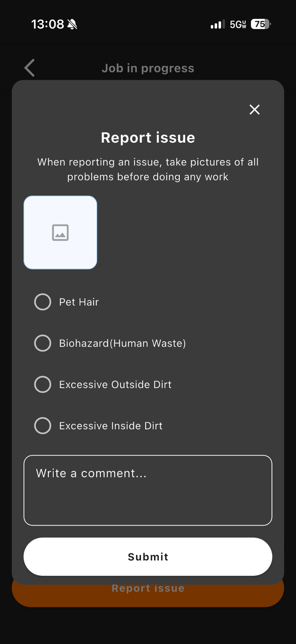
Task: Tap the image thumbnail icon inside upload box
Action: [x=60, y=232]
